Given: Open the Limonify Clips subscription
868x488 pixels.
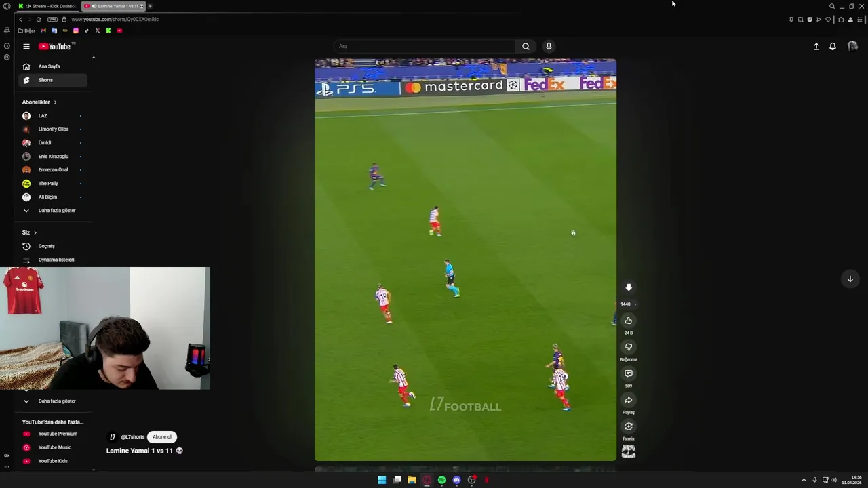Looking at the screenshot, I should 52,129.
